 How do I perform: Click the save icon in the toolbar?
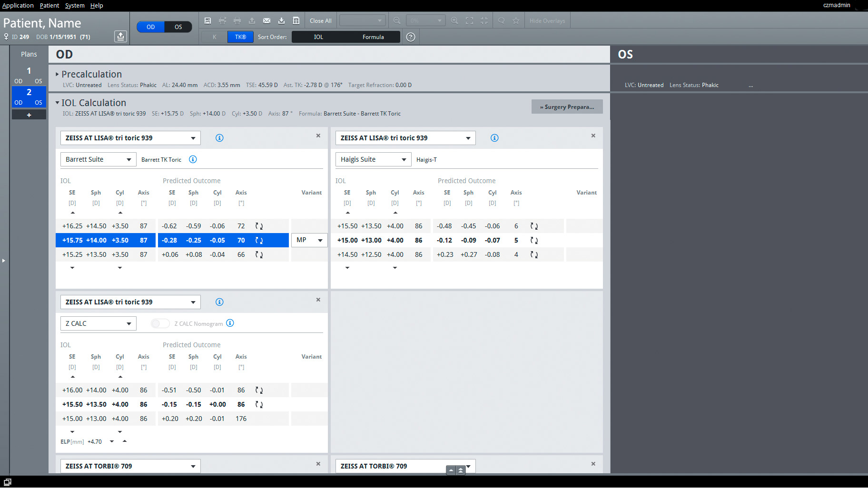(207, 20)
